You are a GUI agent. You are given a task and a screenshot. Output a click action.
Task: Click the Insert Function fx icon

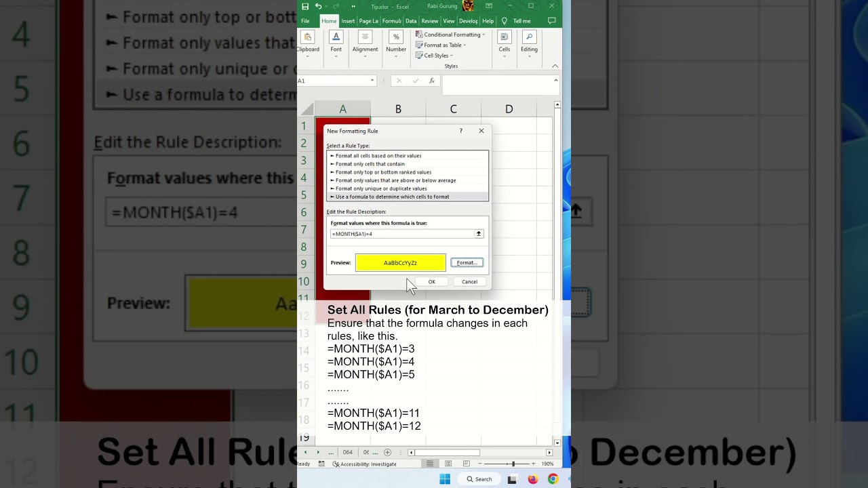coord(432,81)
